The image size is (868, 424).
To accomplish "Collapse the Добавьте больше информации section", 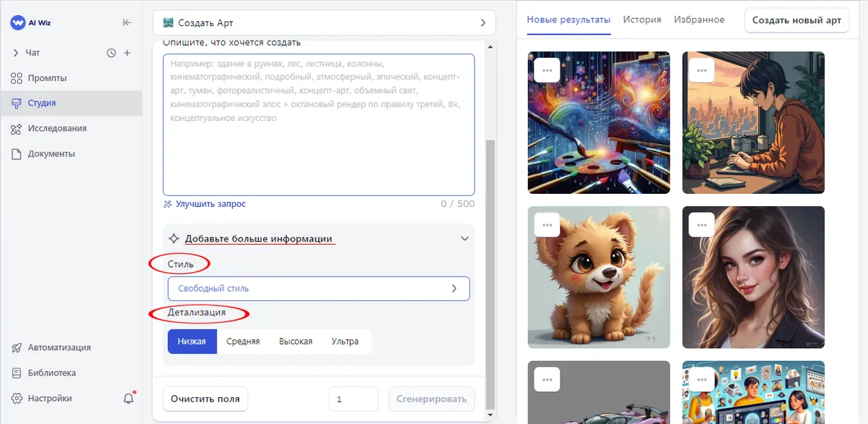I will [464, 239].
